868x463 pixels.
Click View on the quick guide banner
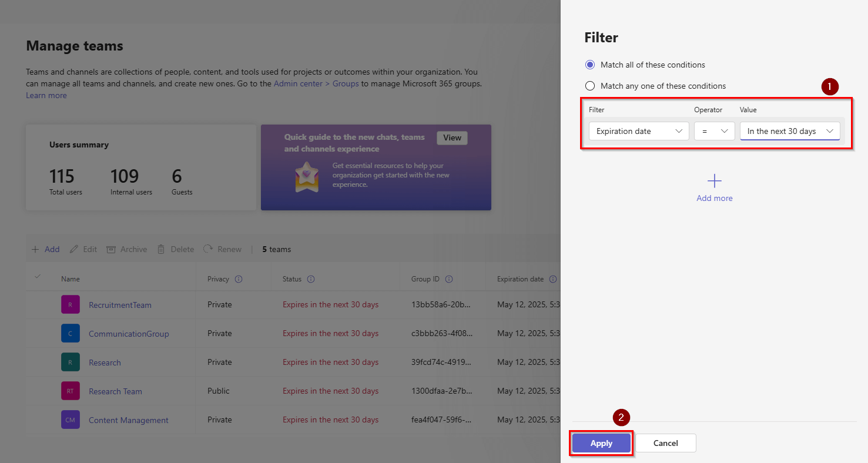452,137
